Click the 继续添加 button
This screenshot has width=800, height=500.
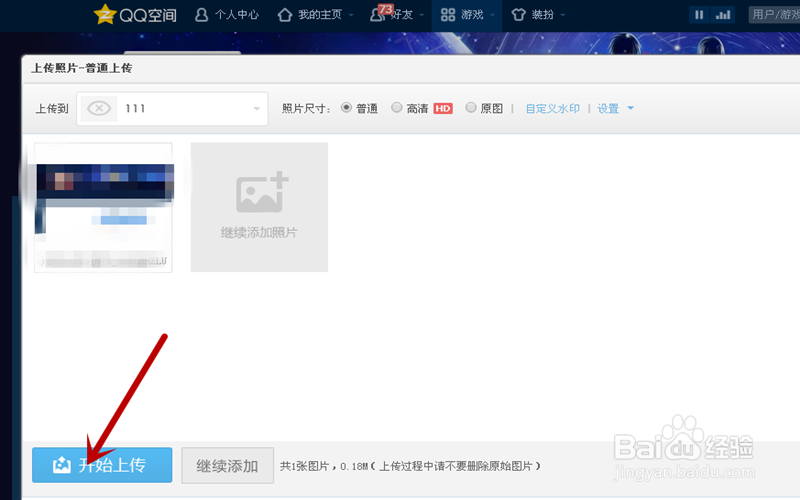[x=228, y=466]
